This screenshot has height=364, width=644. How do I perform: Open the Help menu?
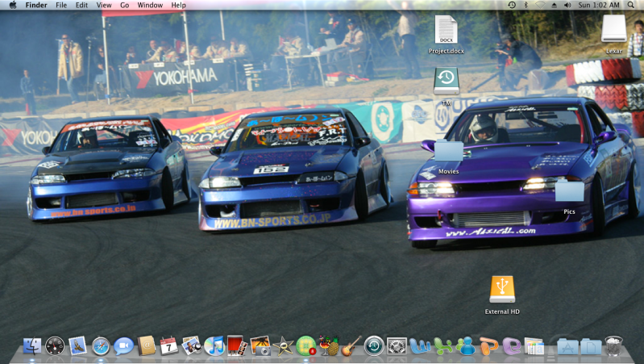178,5
